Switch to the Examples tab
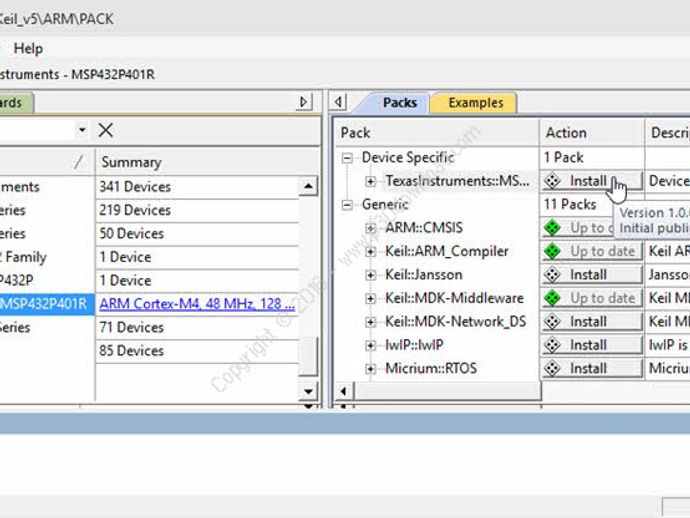Screen dimensions: 690x518 [x=475, y=103]
